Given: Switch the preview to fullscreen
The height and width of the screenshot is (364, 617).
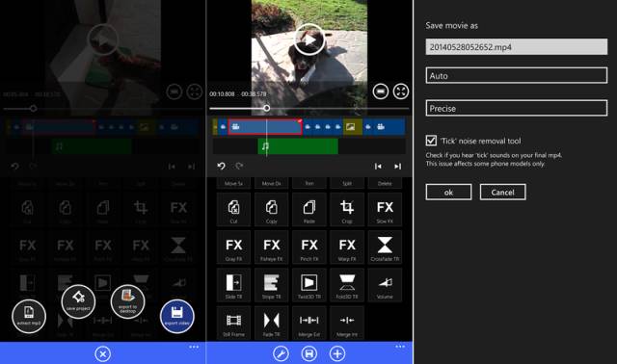Looking at the screenshot, I should (401, 91).
